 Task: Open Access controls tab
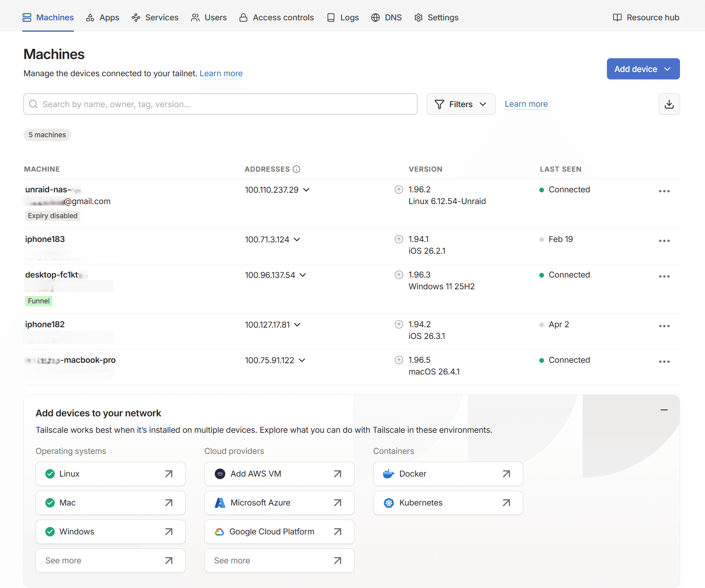pos(277,18)
